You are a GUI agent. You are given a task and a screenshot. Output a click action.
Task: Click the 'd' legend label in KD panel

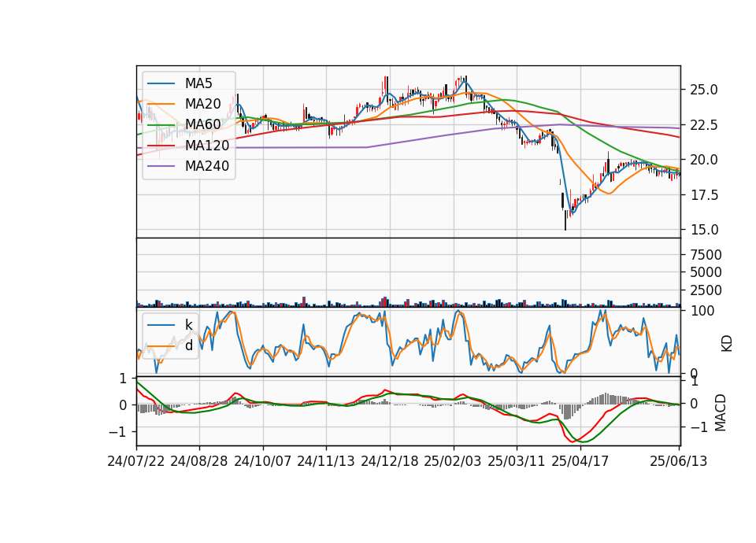click(189, 345)
